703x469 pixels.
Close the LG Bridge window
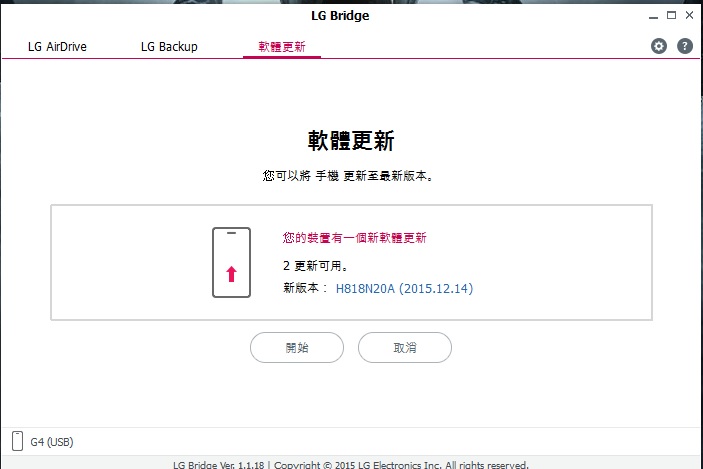tap(690, 15)
